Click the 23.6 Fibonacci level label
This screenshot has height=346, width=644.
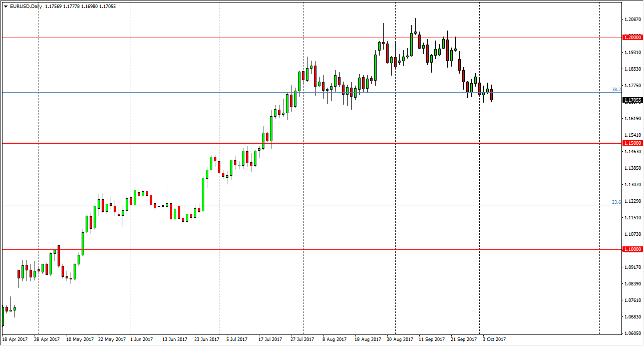coord(615,202)
